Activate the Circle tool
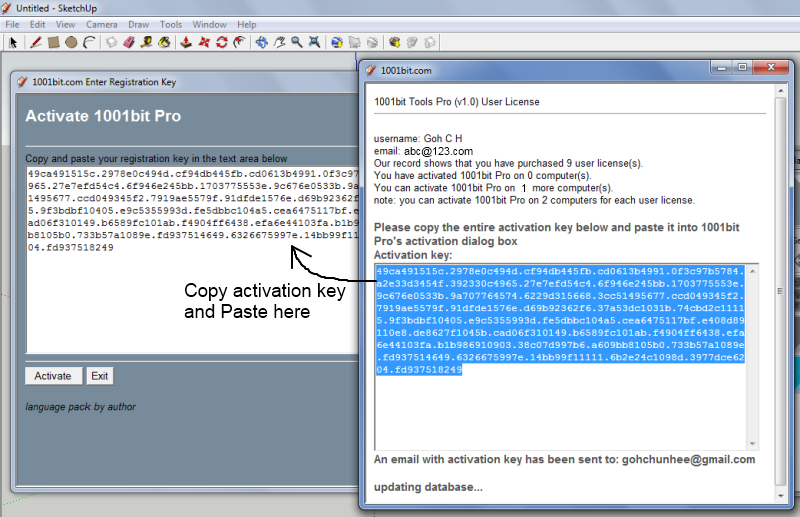800x517 pixels. (71, 42)
